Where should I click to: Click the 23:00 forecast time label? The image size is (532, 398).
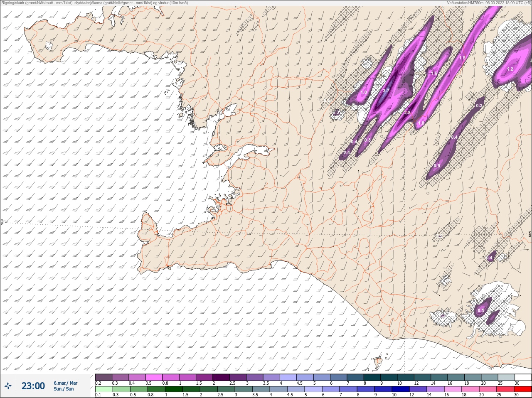click(33, 386)
